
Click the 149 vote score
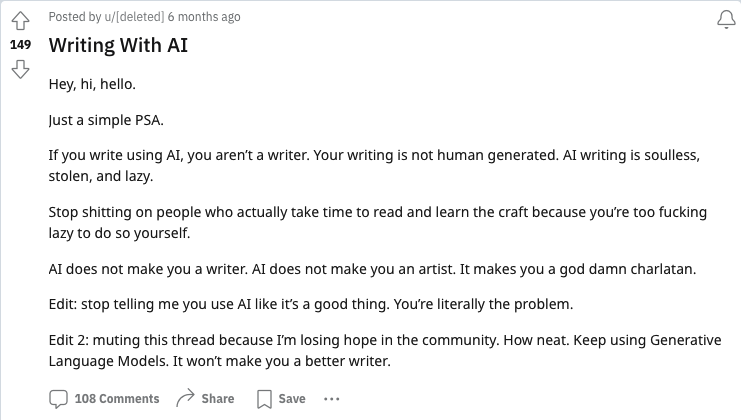21,46
